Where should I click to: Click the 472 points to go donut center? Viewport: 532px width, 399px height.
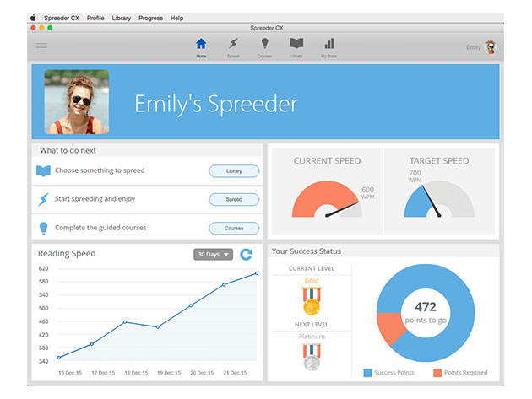(x=426, y=313)
